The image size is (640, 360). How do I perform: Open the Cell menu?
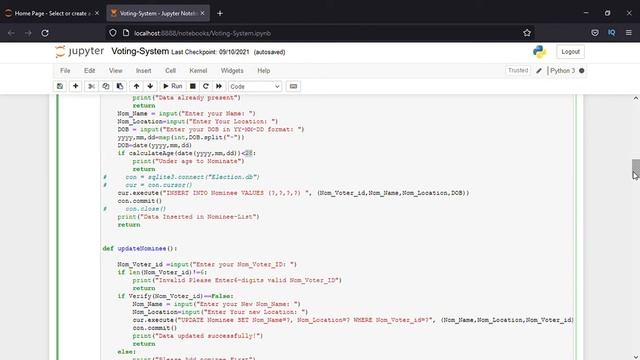(171, 71)
